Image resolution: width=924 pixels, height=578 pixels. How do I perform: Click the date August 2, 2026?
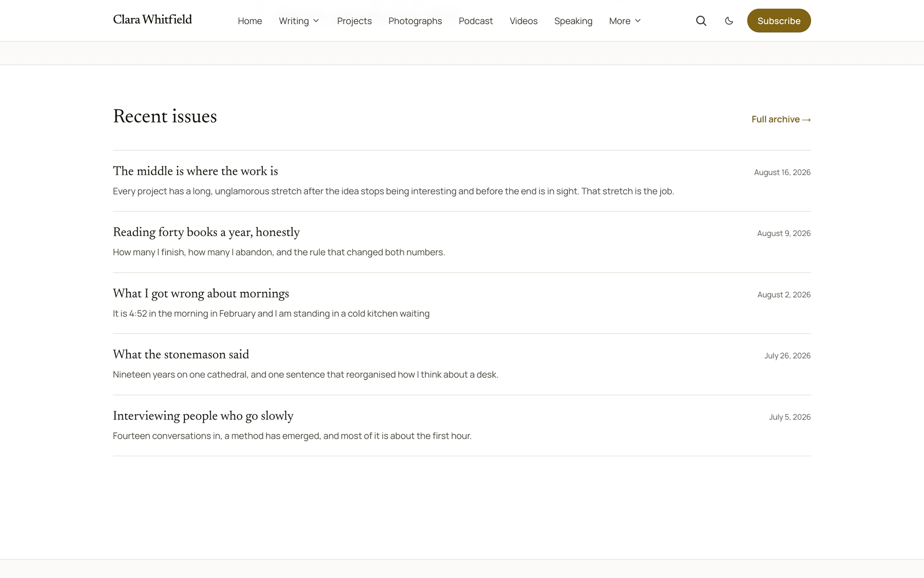click(x=784, y=294)
